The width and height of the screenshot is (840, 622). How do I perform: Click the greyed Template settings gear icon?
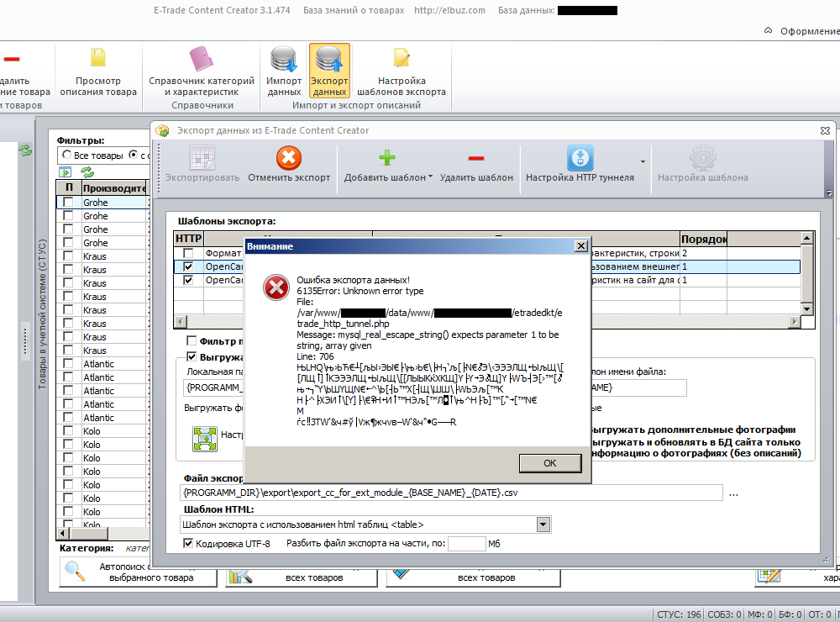[702, 158]
